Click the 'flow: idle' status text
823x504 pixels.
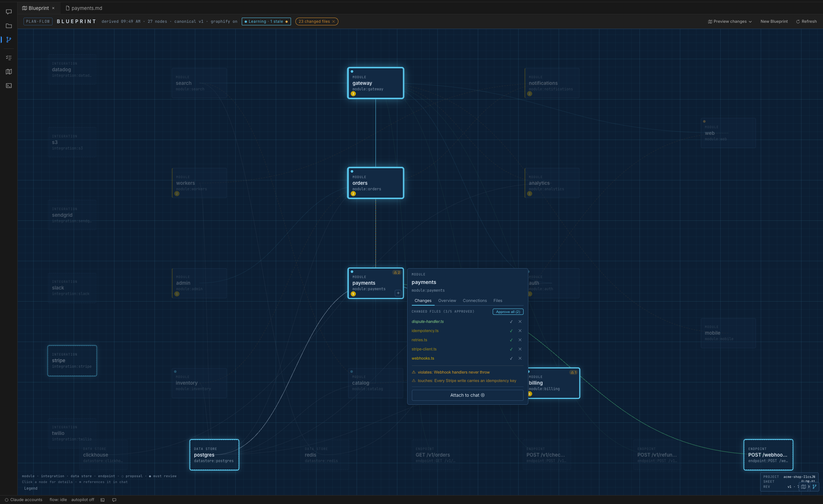[58, 500]
